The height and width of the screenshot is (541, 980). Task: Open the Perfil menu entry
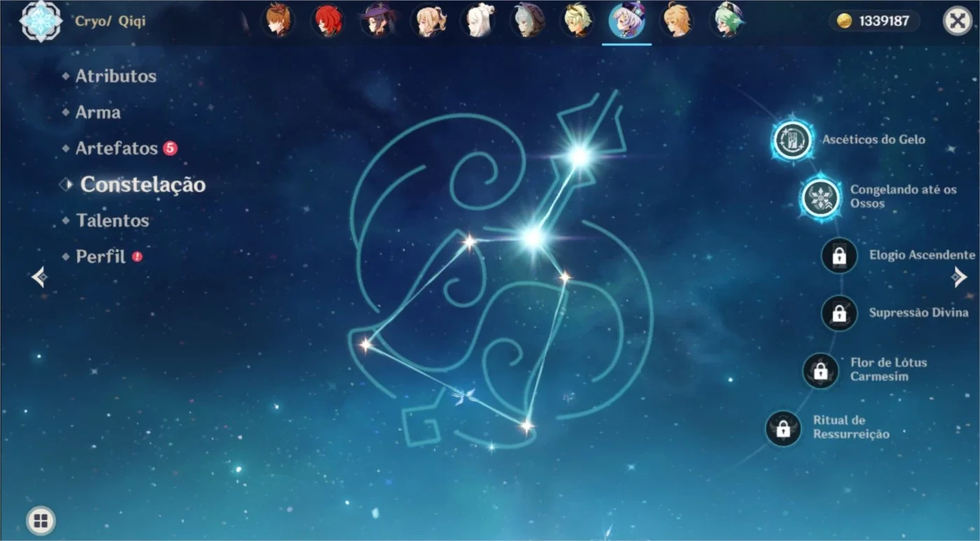[101, 257]
